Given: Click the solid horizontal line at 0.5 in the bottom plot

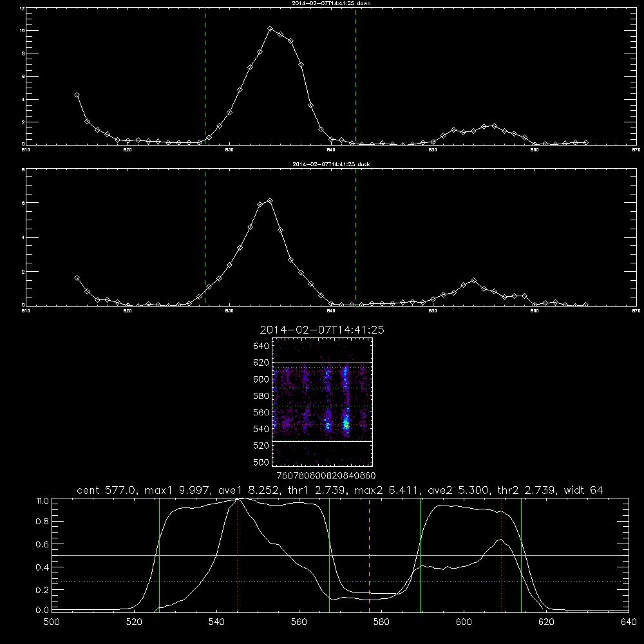Looking at the screenshot, I should pos(340,555).
